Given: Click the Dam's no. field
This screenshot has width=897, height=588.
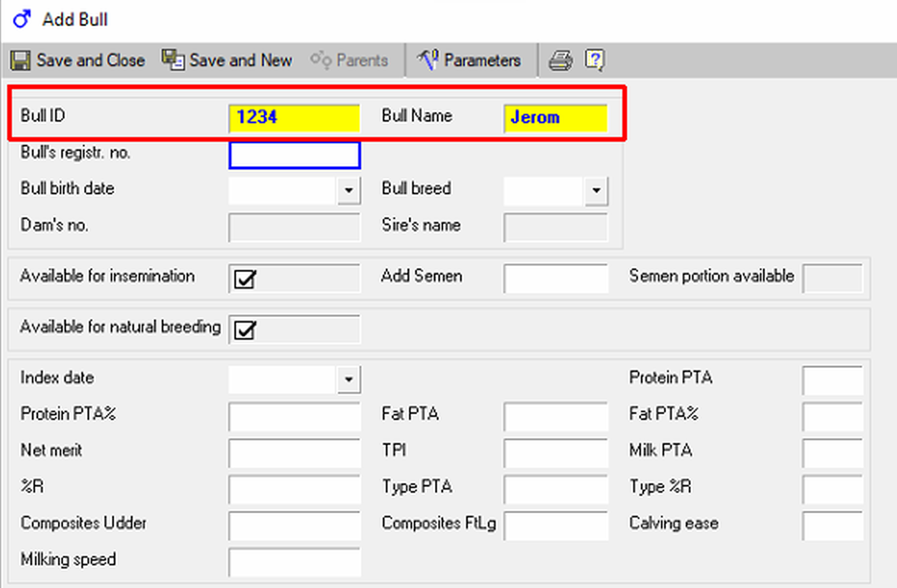Looking at the screenshot, I should click(294, 227).
